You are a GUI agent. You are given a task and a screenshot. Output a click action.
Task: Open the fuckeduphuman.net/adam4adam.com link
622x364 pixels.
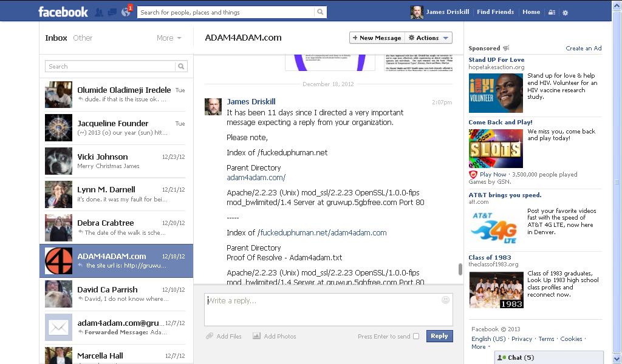tap(323, 232)
